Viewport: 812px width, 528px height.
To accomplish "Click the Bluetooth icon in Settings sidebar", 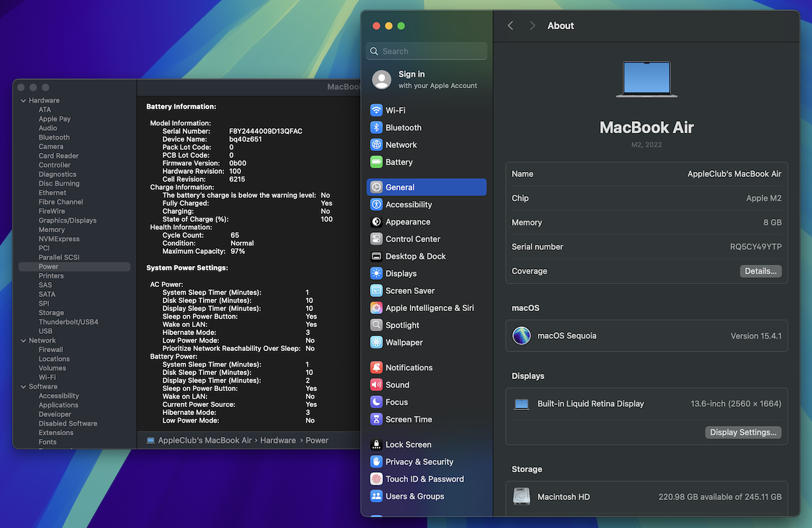I will pyautogui.click(x=376, y=128).
